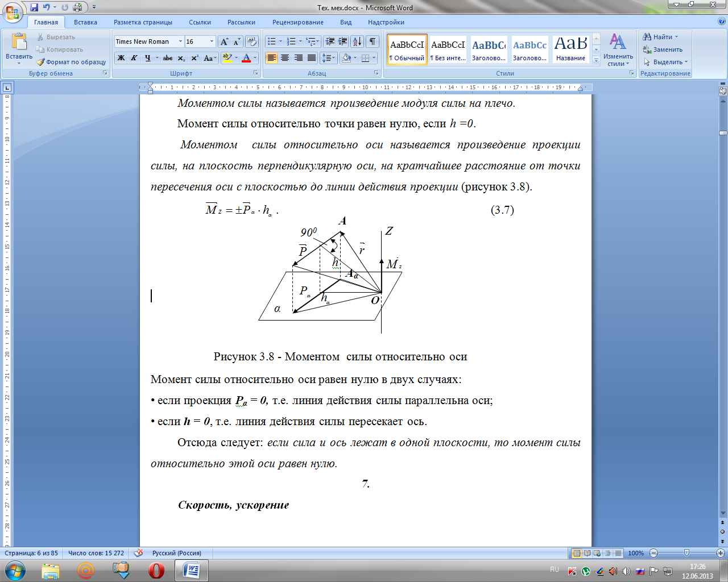Screen dimensions: 728x582
Task: Switch to the Рассылки tab
Action: (241, 22)
